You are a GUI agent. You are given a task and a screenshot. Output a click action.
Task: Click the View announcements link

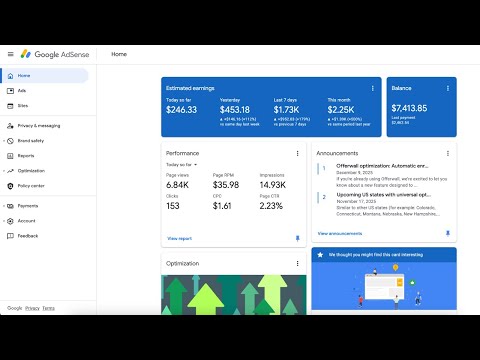click(340, 233)
